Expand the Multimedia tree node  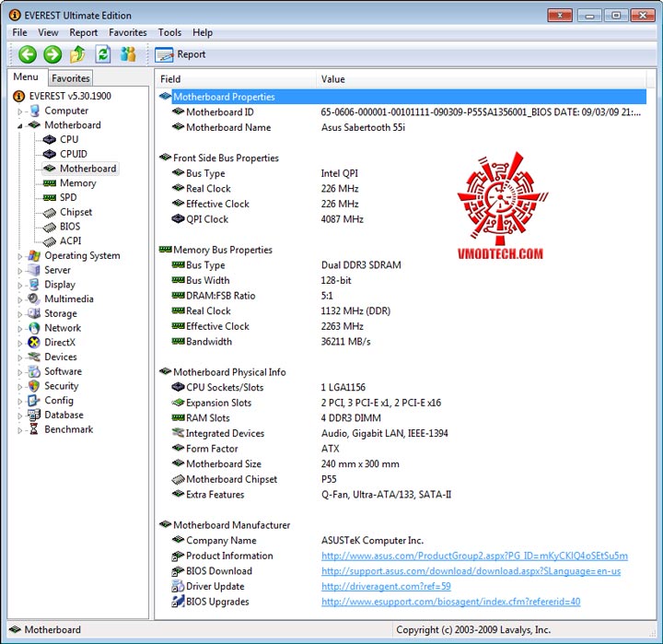(19, 299)
